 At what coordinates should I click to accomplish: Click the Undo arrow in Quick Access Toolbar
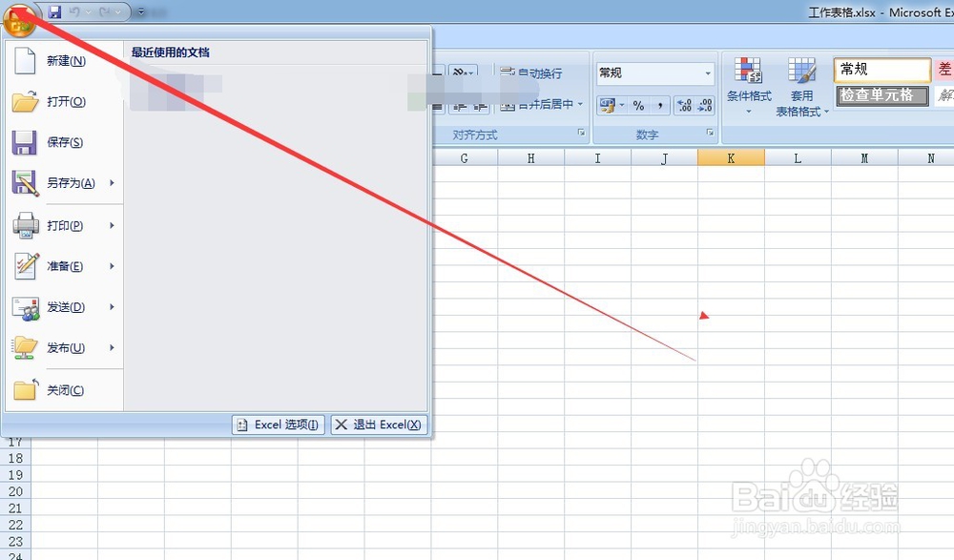click(74, 11)
